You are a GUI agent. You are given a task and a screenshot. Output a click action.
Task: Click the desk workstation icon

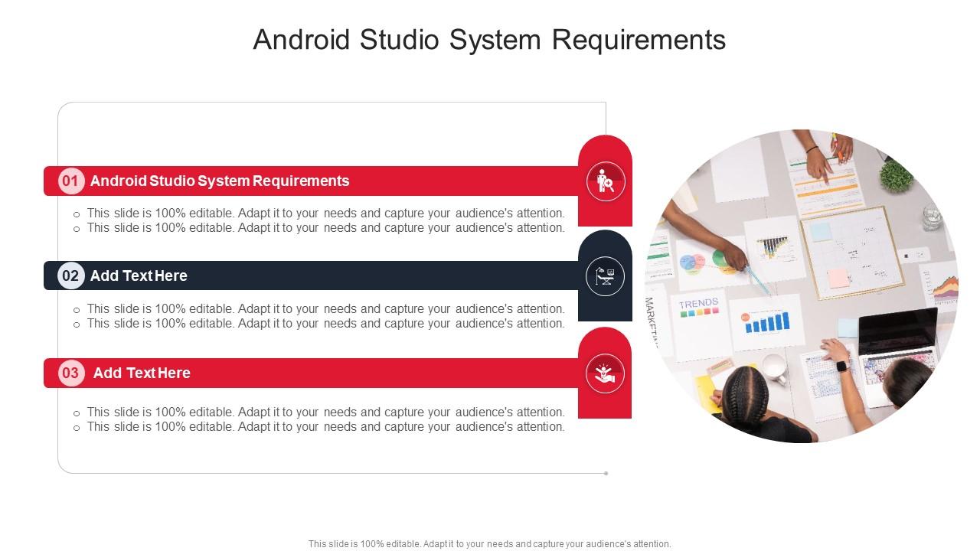(x=604, y=277)
